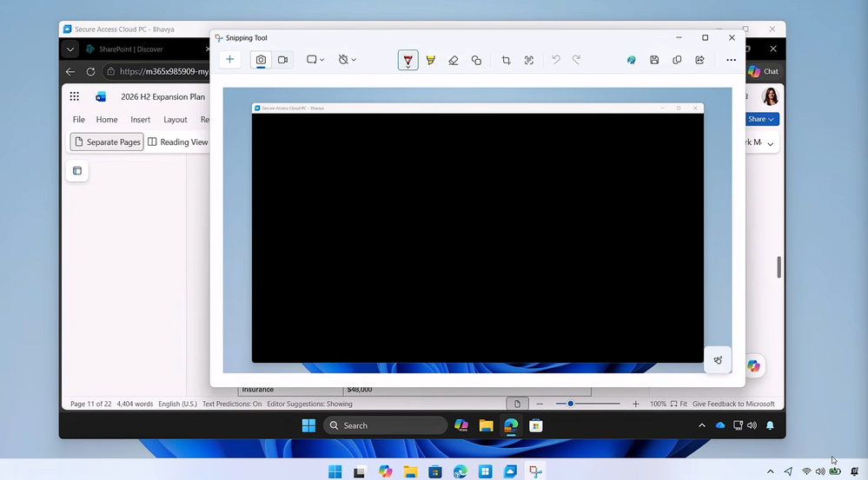868x480 pixels.
Task: Choose the Image crop tool
Action: pyautogui.click(x=506, y=60)
